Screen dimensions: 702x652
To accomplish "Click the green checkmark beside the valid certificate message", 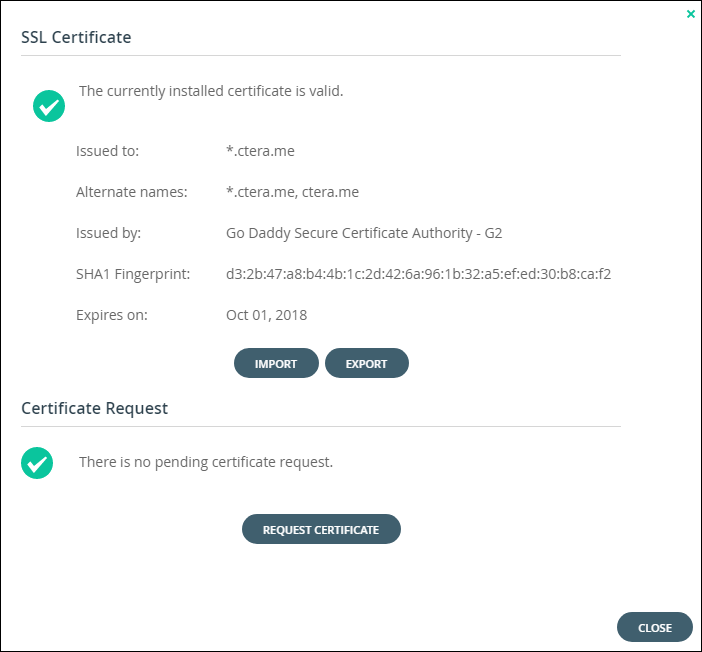I will (x=49, y=106).
